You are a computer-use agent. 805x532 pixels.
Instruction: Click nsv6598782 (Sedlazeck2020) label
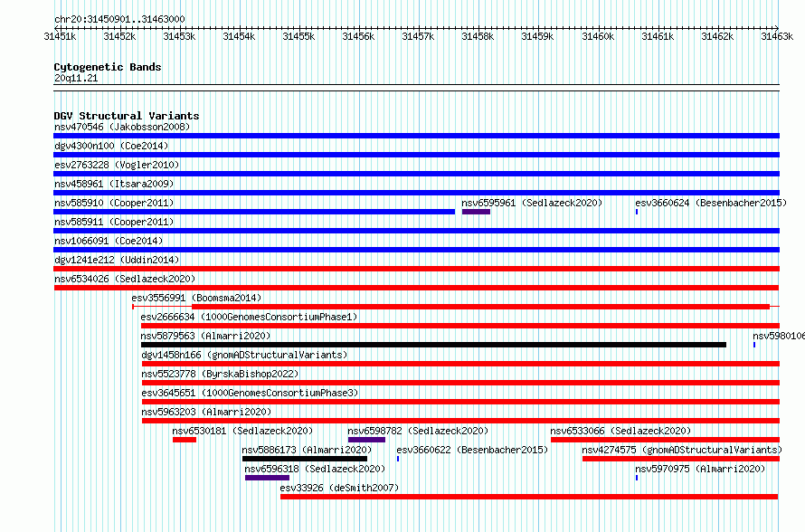pos(419,431)
